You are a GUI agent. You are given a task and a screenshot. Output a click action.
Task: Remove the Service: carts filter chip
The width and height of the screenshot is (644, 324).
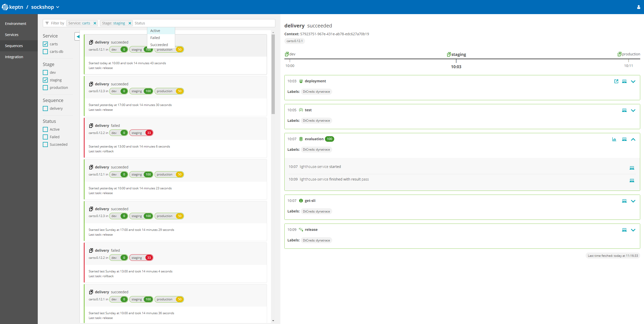[95, 23]
